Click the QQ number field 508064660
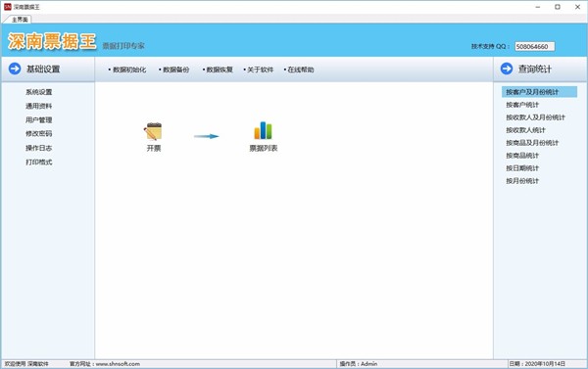 (x=534, y=46)
